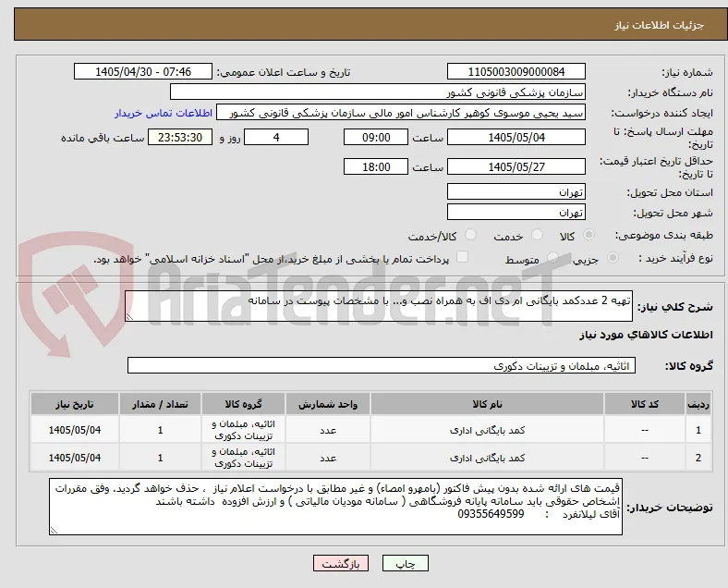Click the goods group cell in row 1
The width and height of the screenshot is (728, 588).
[243, 430]
